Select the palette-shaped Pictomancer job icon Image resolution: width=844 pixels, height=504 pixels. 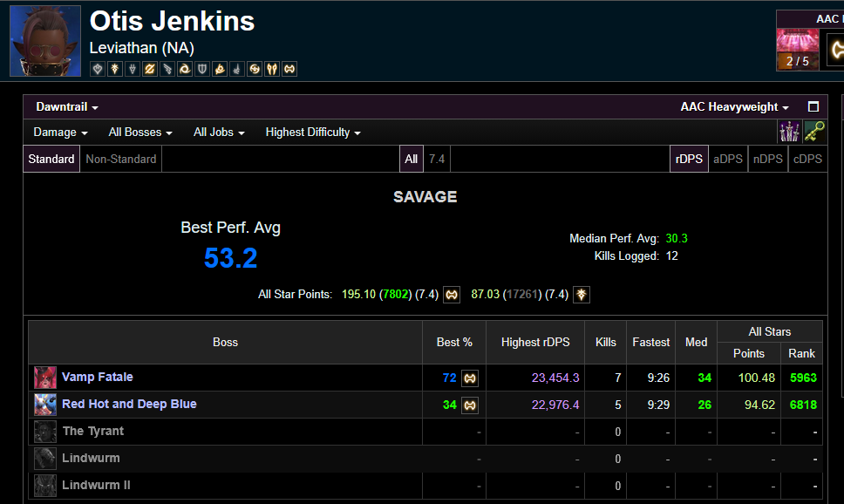[x=220, y=69]
